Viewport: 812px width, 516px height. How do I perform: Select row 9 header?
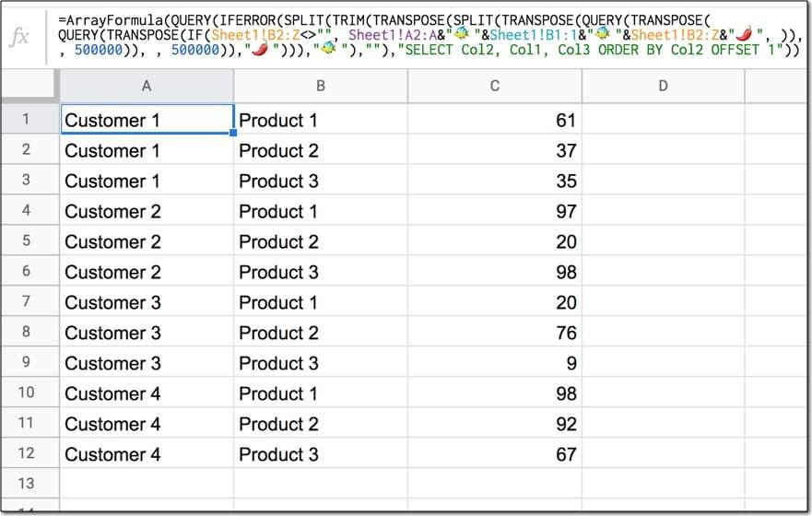[x=30, y=362]
